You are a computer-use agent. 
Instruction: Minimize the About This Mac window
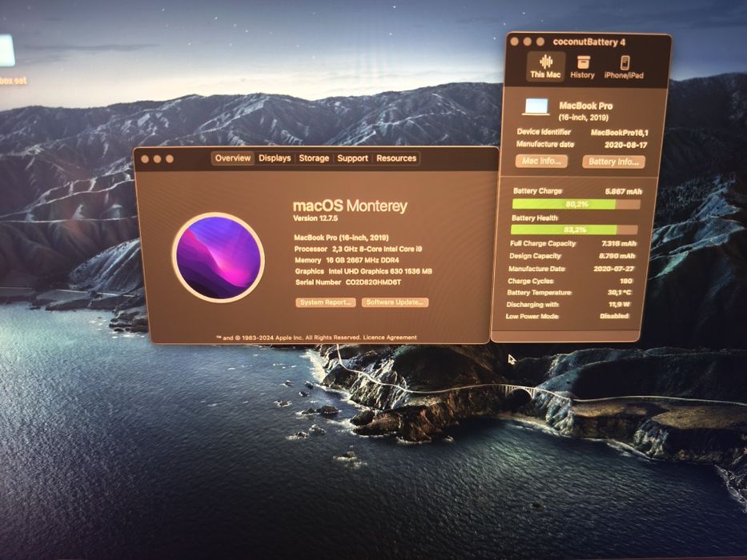coord(157,159)
